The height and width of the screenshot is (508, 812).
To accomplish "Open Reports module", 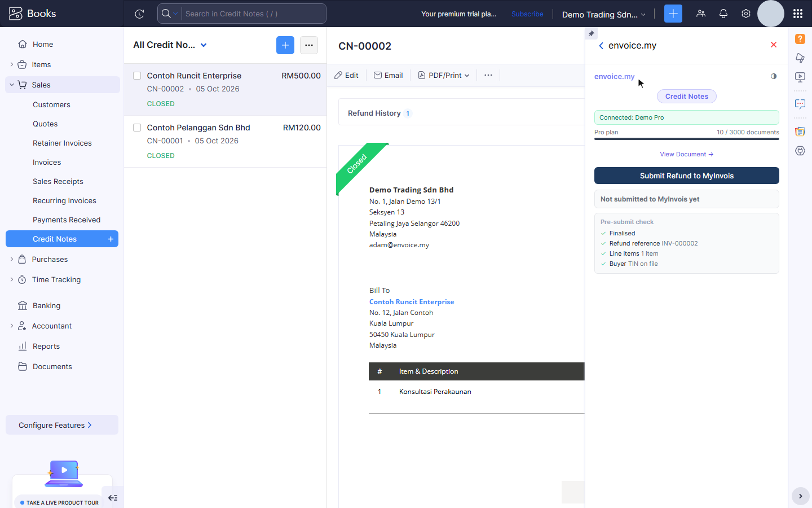I will click(x=46, y=346).
